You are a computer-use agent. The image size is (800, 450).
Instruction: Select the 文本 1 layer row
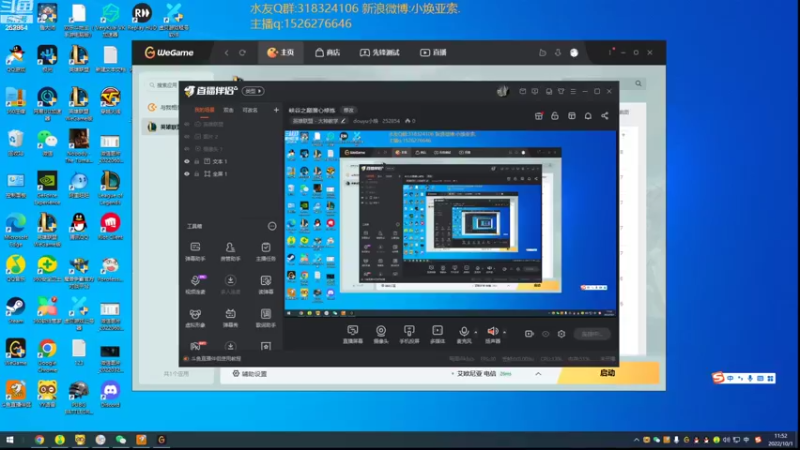coord(231,161)
